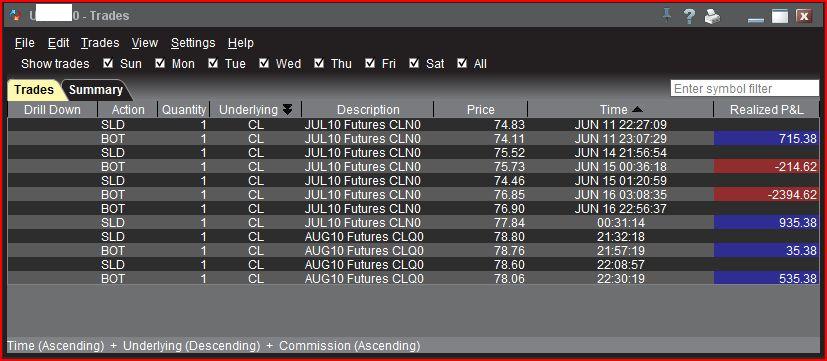Click the price 74.11 cell
Image resolution: width=827 pixels, height=361 pixels.
pyautogui.click(x=480, y=139)
